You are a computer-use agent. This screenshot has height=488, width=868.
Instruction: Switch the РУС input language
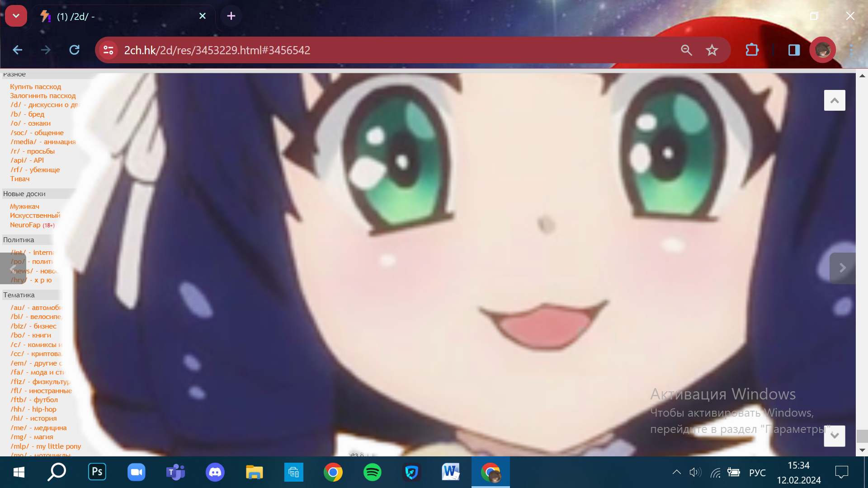[757, 473]
